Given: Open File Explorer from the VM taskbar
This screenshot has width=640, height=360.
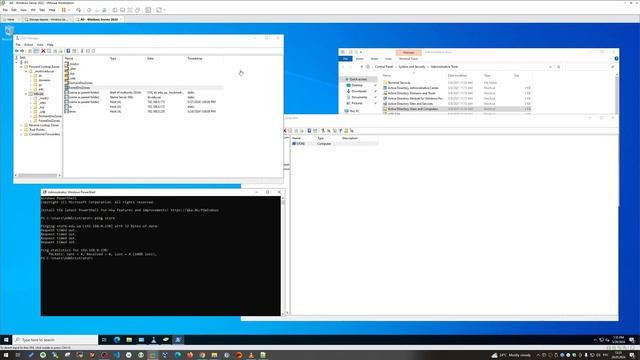Looking at the screenshot, I should click(129, 340).
